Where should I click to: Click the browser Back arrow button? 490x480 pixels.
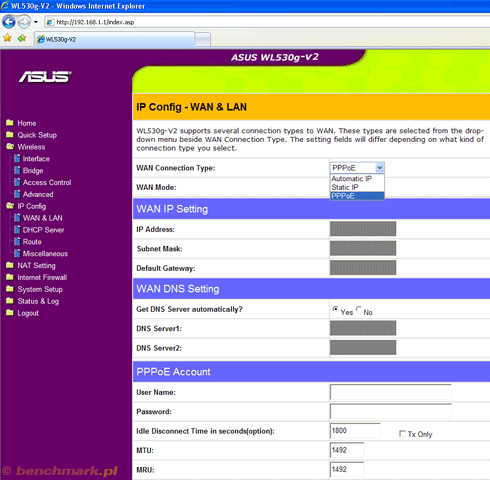point(9,22)
